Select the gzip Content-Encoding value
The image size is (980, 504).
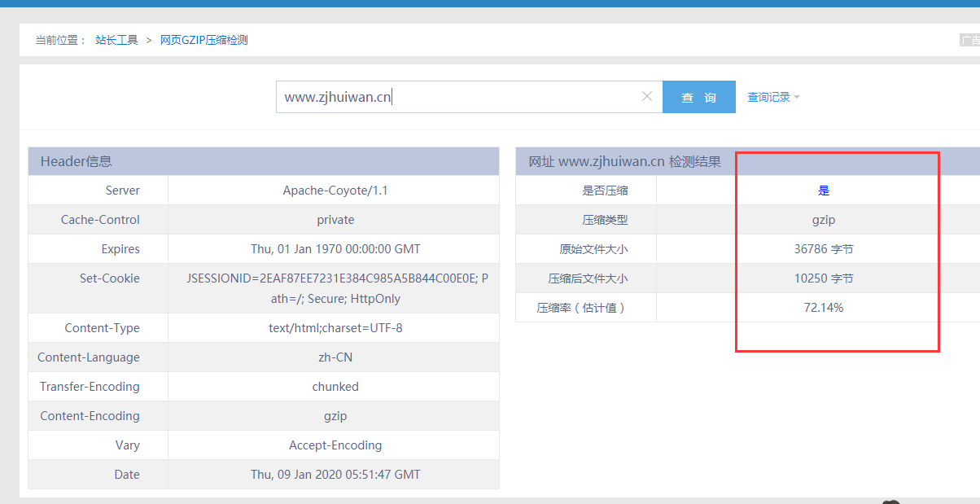point(335,416)
